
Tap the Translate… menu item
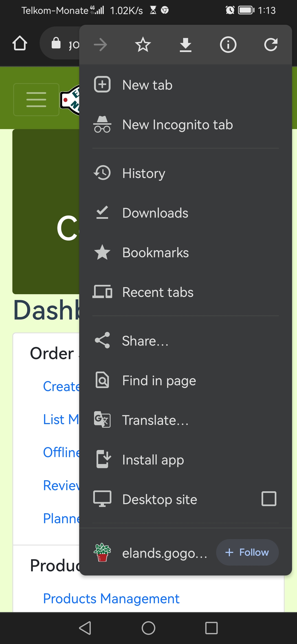pyautogui.click(x=155, y=420)
